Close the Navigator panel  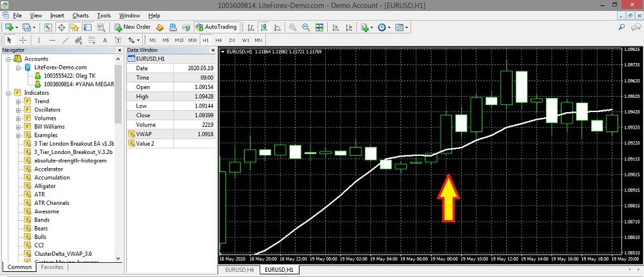[x=120, y=50]
